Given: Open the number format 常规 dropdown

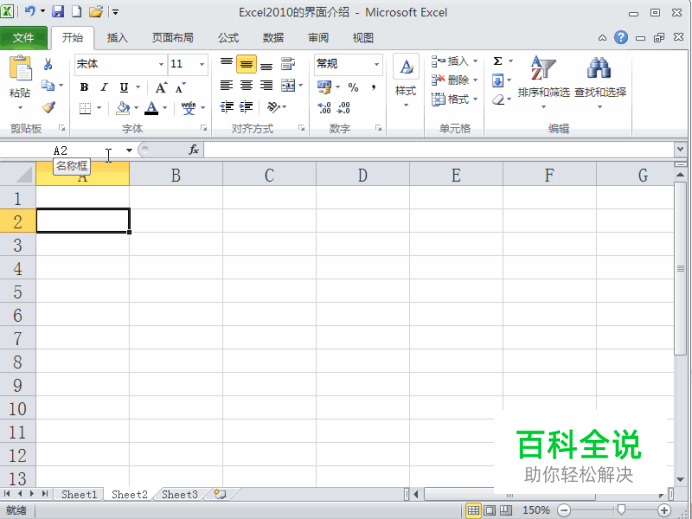Looking at the screenshot, I should click(376, 64).
